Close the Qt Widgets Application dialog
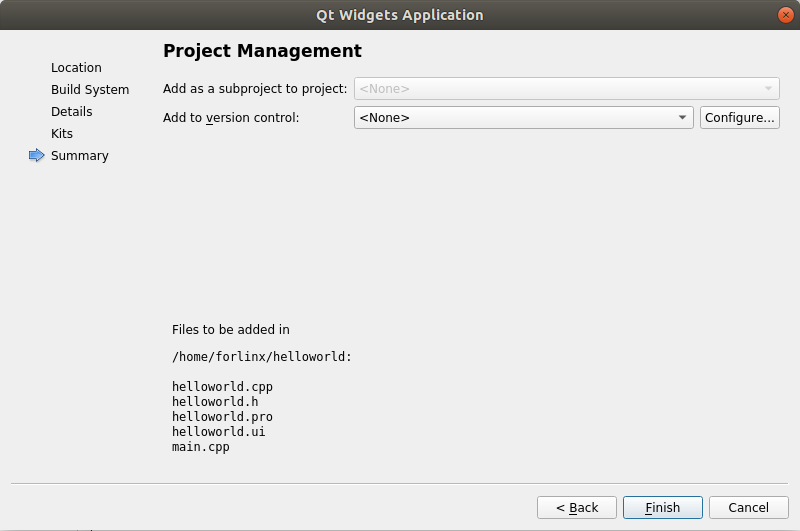Viewport: 800px width, 531px height. (x=784, y=15)
